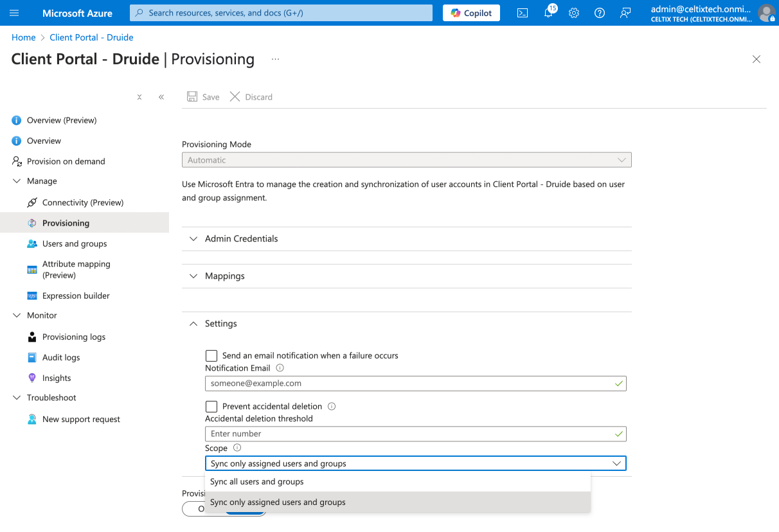Select Sync all users and groups option
Viewport: 779px width, 532px height.
tap(257, 482)
